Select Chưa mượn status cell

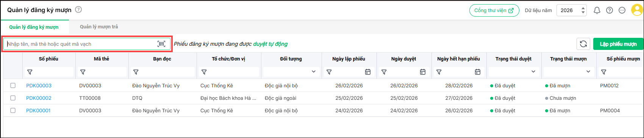coord(561,98)
